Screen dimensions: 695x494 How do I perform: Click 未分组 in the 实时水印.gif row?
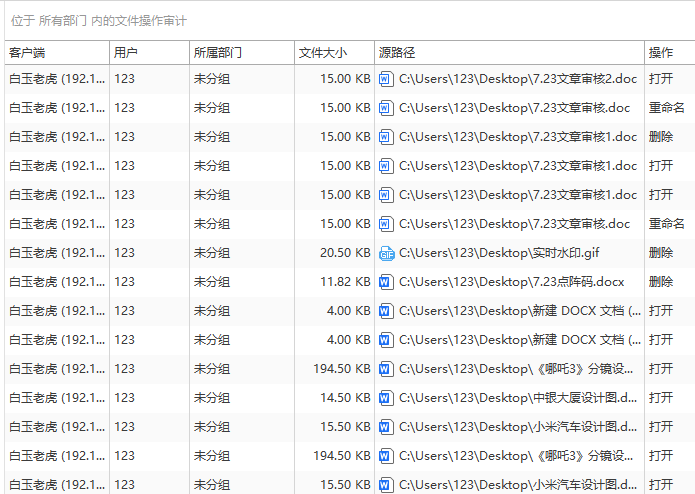(212, 253)
